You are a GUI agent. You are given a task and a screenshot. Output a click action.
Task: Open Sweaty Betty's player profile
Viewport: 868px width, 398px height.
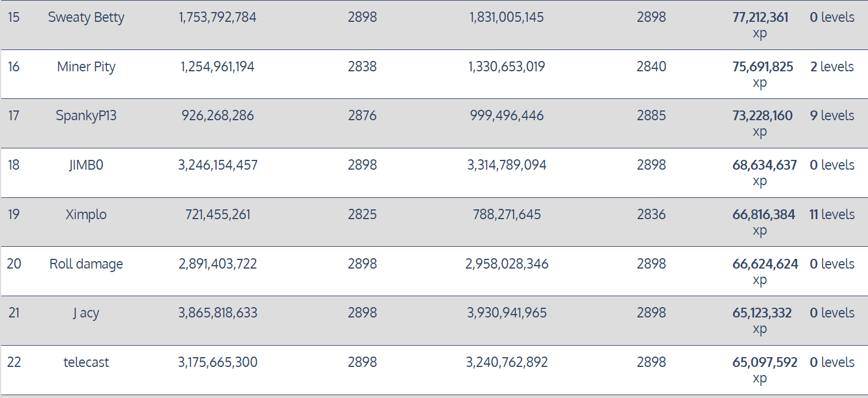86,17
